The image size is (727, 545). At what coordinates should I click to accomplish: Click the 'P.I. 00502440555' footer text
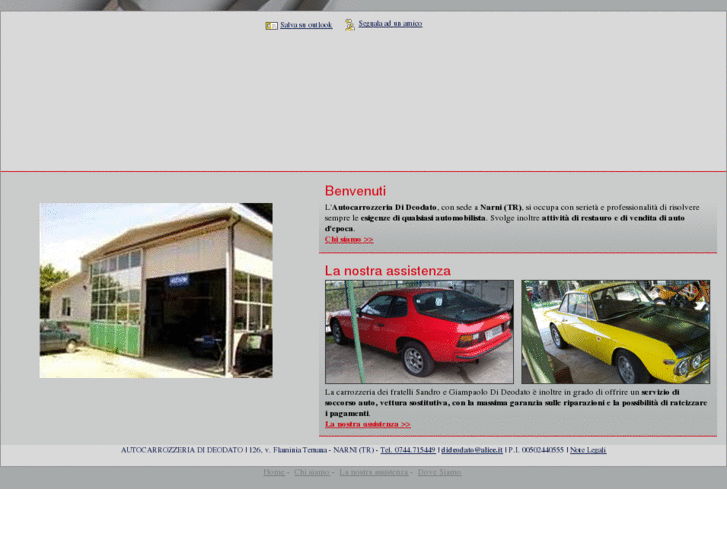(x=536, y=450)
